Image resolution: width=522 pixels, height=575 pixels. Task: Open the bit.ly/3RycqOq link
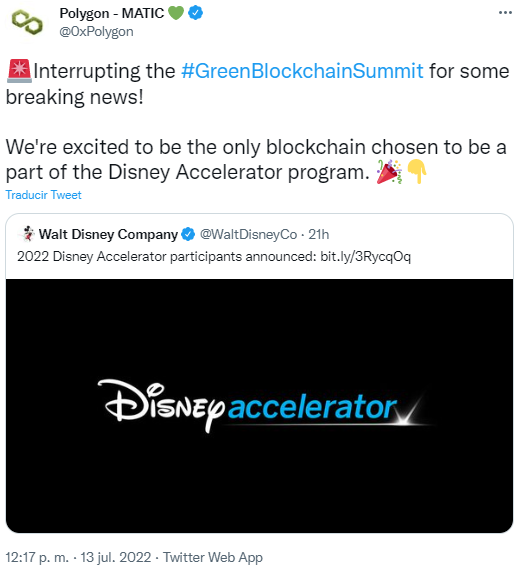click(365, 256)
